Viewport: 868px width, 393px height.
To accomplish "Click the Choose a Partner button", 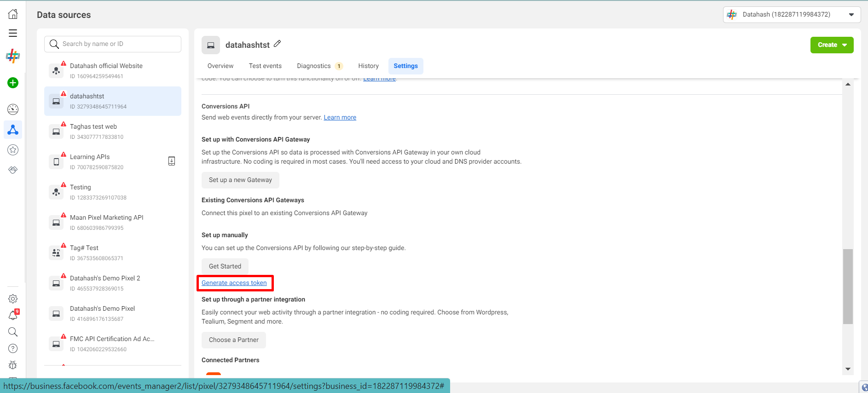I will [233, 340].
